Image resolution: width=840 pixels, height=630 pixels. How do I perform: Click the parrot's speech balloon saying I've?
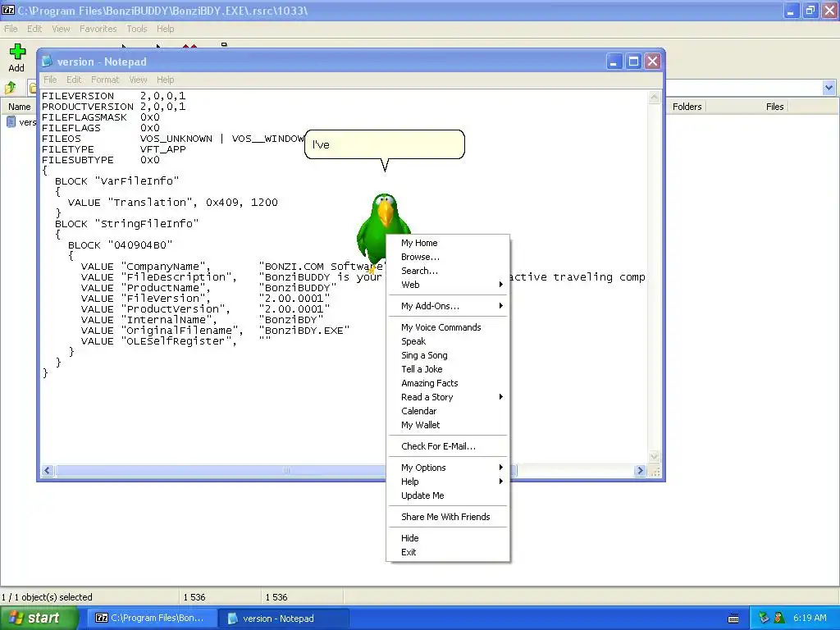pyautogui.click(x=385, y=144)
